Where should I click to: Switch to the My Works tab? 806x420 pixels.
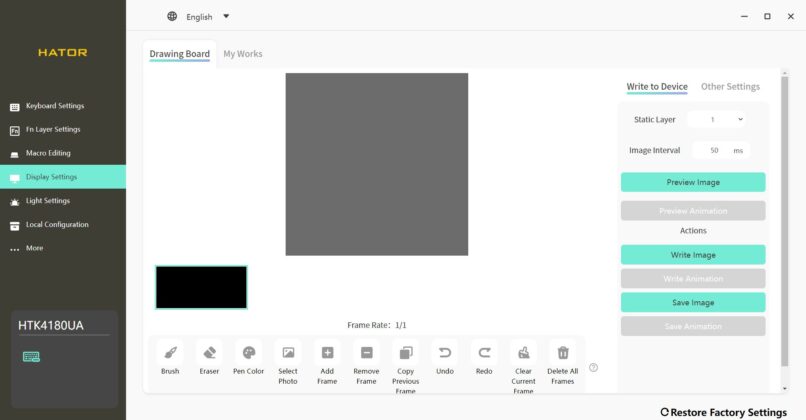click(x=243, y=54)
